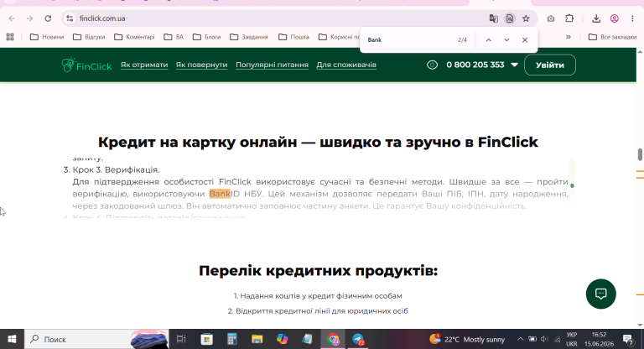Viewport: 644px width, 349px height.
Task: Open Telegram from the taskbar
Action: [358, 340]
